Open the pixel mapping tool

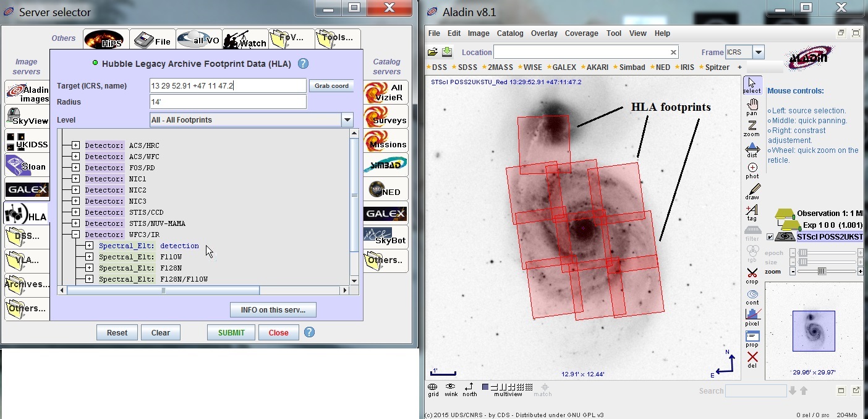[x=752, y=317]
